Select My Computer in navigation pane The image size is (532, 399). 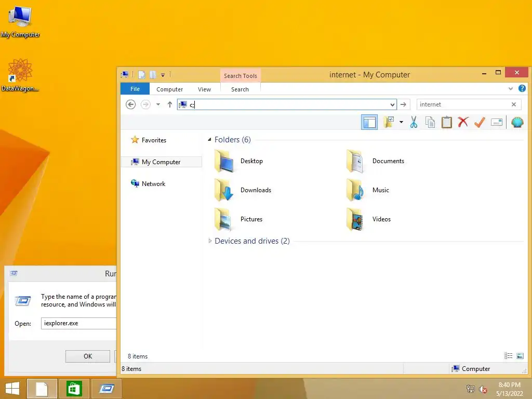tap(162, 162)
